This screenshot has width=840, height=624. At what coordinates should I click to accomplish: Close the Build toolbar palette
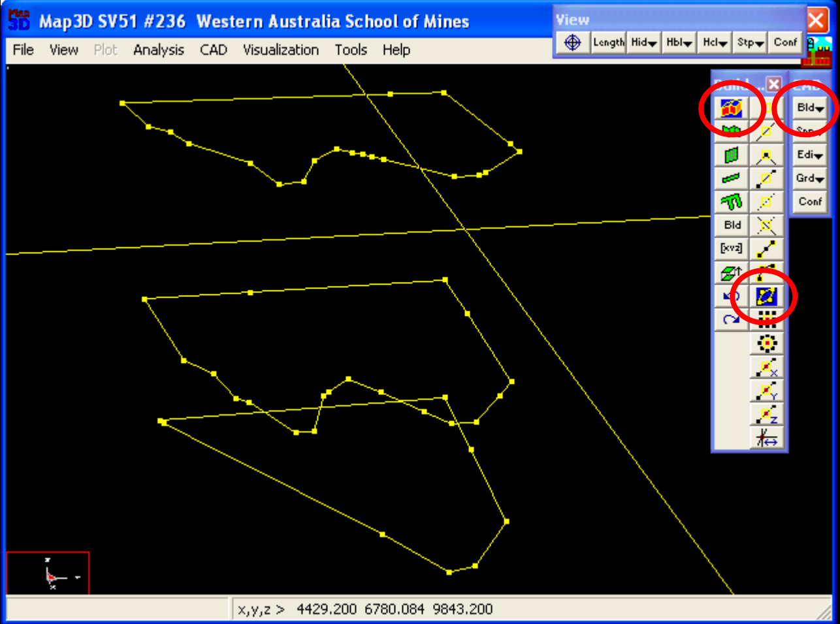click(773, 84)
